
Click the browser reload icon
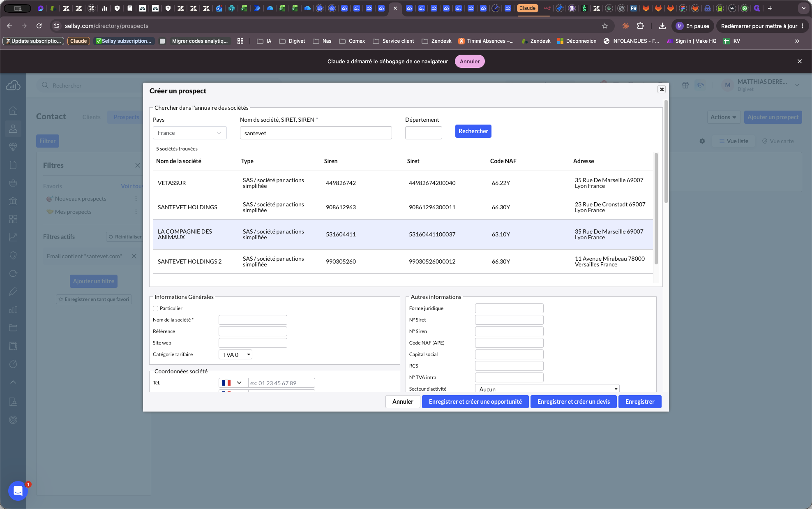click(39, 26)
